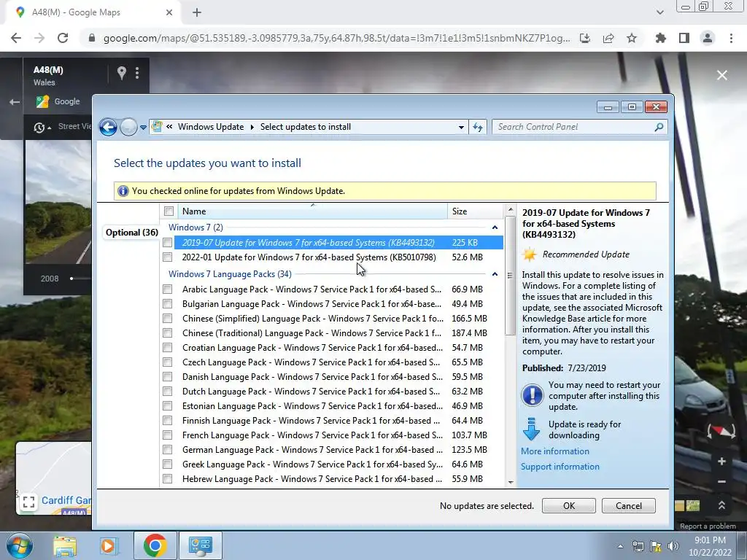Open Chrome profile avatar
Screen dimensions: 747x560
coord(708,38)
